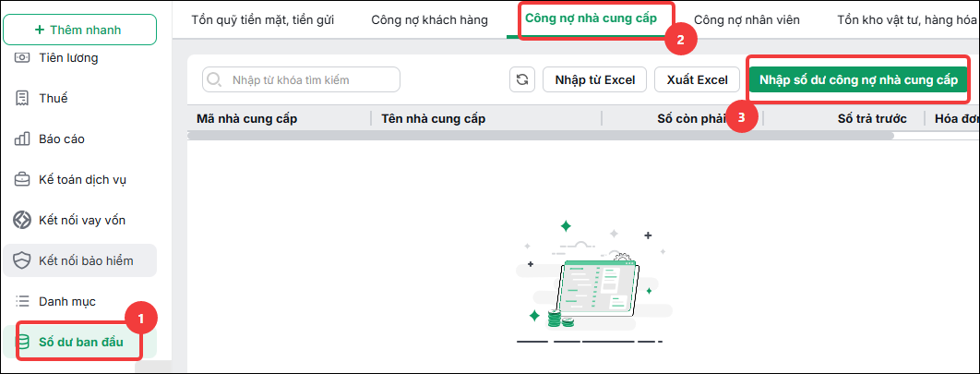Image resolution: width=980 pixels, height=374 pixels.
Task: Switch to Công nợ khách hàng tab
Action: tap(429, 20)
